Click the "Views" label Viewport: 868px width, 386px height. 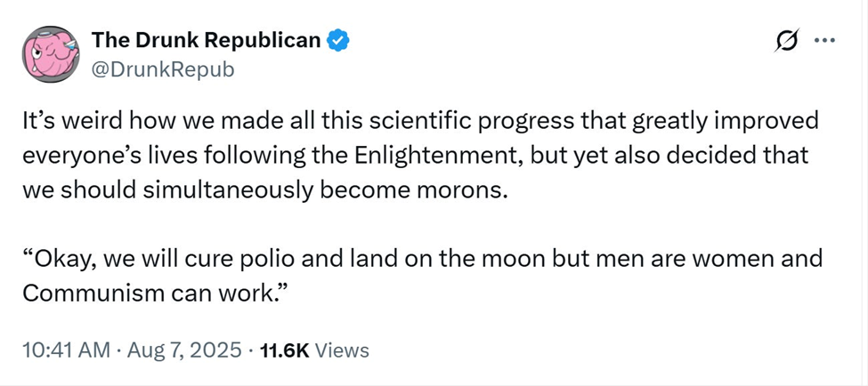click(x=343, y=350)
